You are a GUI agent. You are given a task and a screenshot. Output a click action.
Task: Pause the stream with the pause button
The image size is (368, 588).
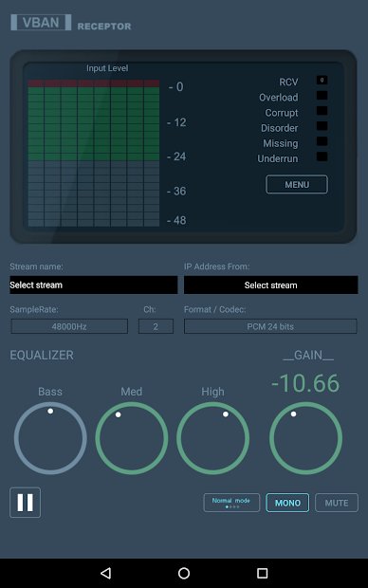pyautogui.click(x=25, y=503)
